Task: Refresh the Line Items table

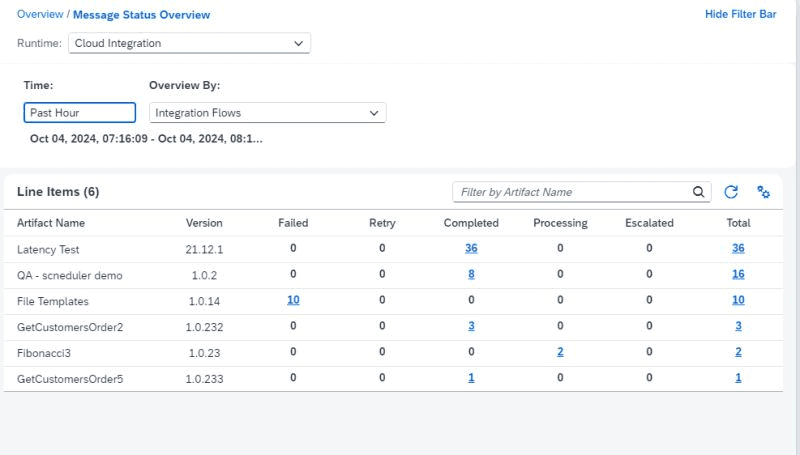Action: 731,192
